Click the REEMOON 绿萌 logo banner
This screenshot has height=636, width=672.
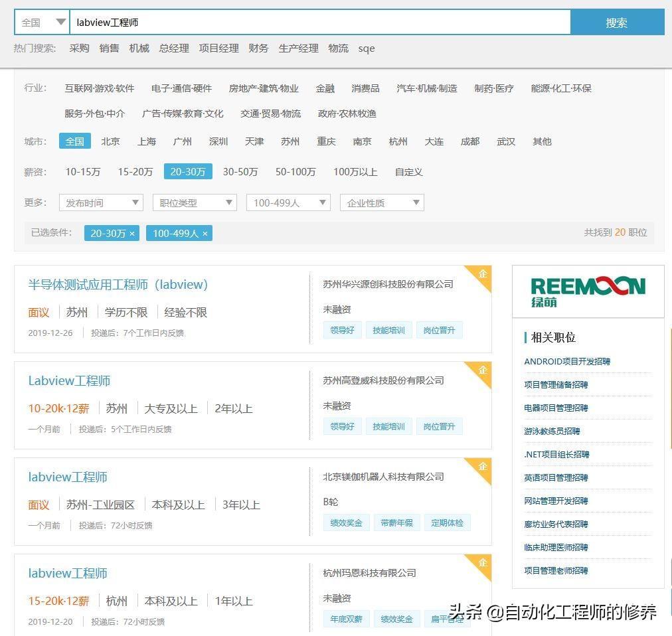(588, 291)
